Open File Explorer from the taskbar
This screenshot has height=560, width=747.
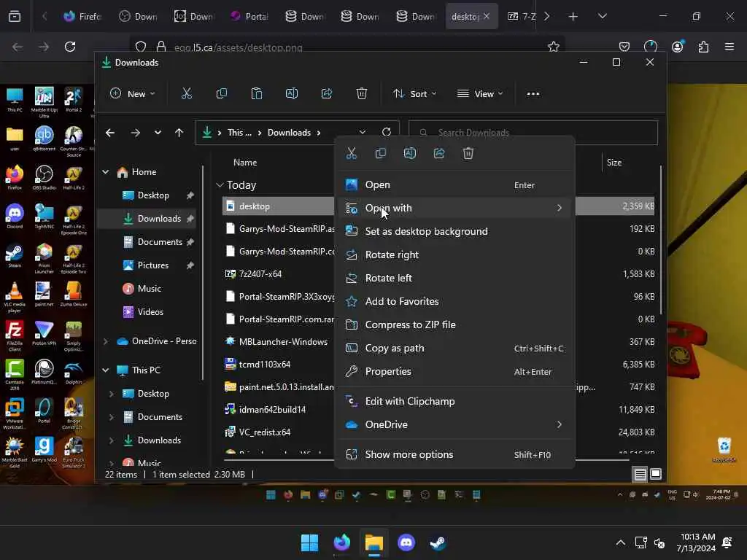374,542
